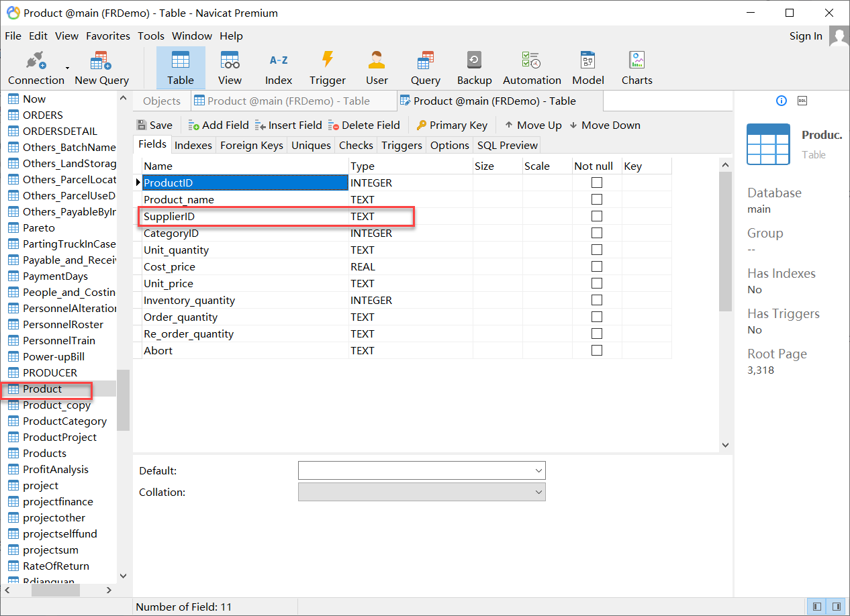
Task: Switch to the Checks tab
Action: pyautogui.click(x=356, y=145)
